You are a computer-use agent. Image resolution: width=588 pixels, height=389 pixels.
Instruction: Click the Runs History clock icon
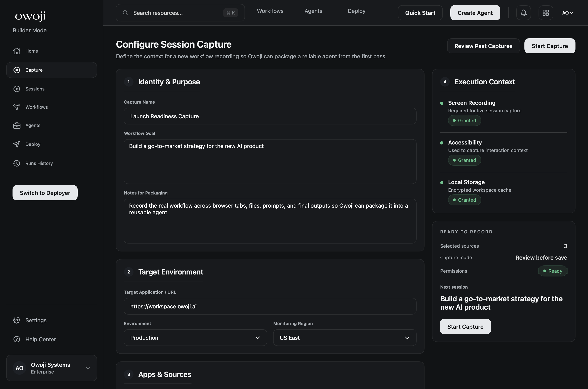[x=17, y=163]
